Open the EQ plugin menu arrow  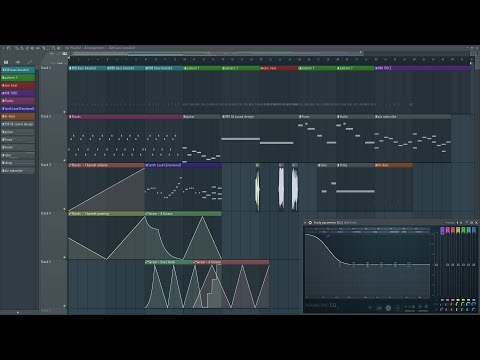[306, 222]
